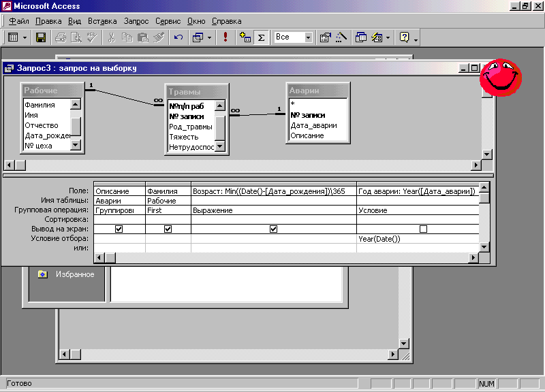Viewport: 545px width, 392px height.
Task: Click the Возраст Min expression field cell
Action: 274,191
